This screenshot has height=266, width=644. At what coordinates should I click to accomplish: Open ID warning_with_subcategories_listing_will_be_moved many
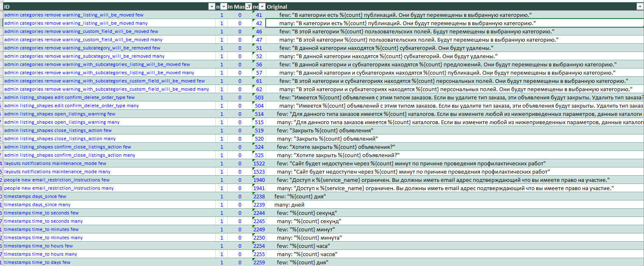coord(99,73)
